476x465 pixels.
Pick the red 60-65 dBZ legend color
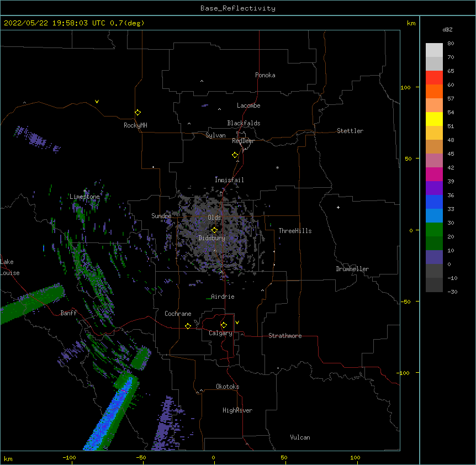click(x=434, y=77)
